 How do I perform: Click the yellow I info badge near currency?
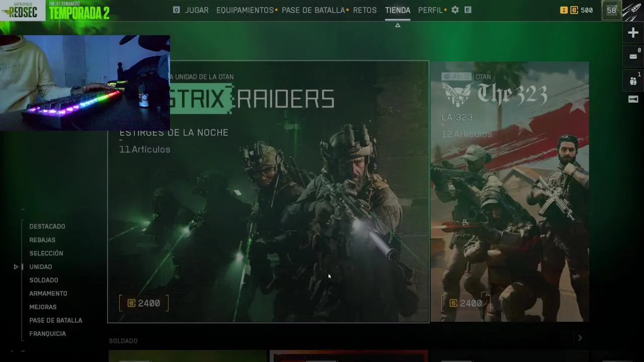563,10
